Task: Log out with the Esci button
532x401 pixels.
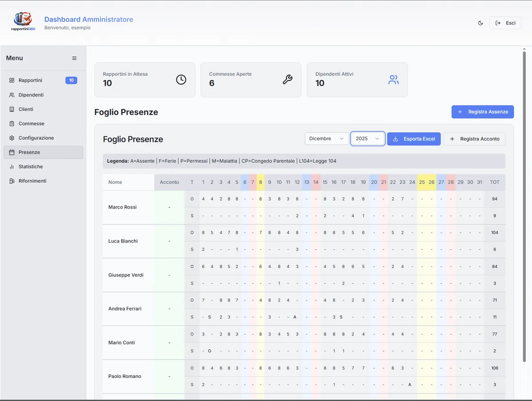Action: [x=505, y=23]
